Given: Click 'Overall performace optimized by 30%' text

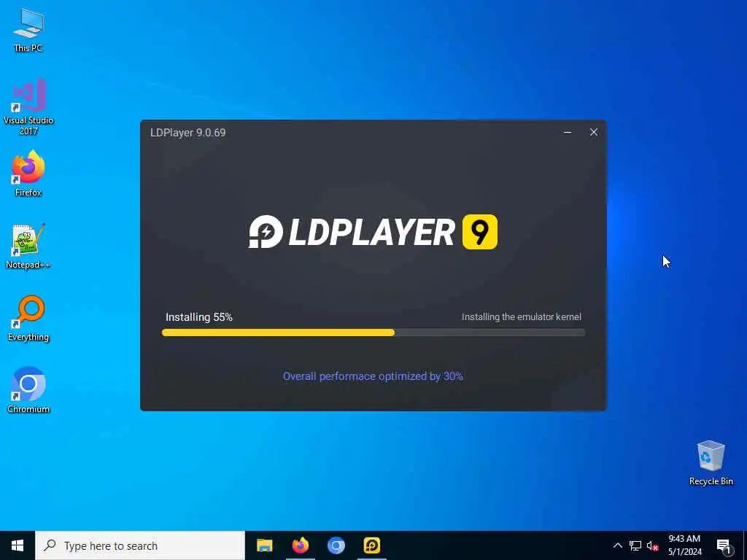Looking at the screenshot, I should pyautogui.click(x=373, y=376).
